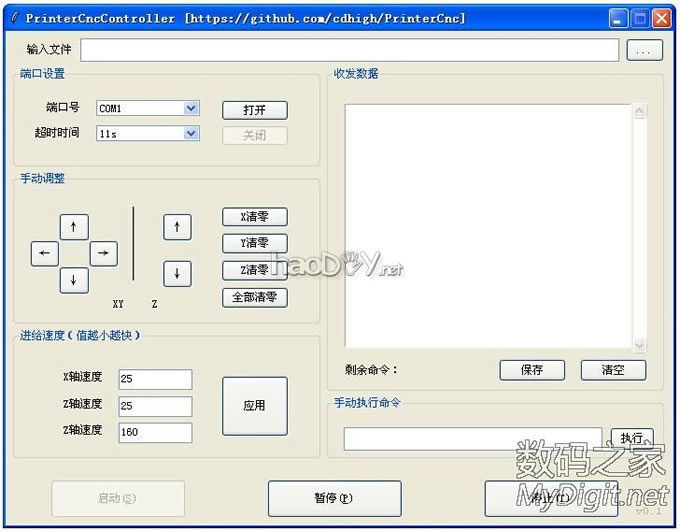Screen dimensions: 680x531
Task: Click the X清零 button
Action: [x=254, y=217]
